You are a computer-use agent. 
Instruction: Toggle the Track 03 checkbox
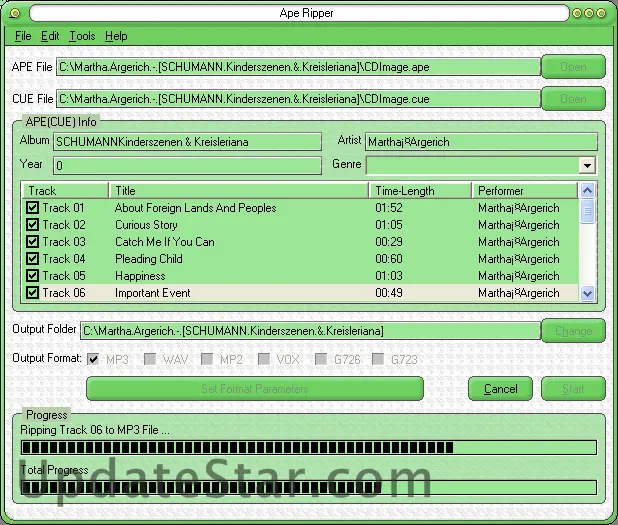tap(32, 242)
